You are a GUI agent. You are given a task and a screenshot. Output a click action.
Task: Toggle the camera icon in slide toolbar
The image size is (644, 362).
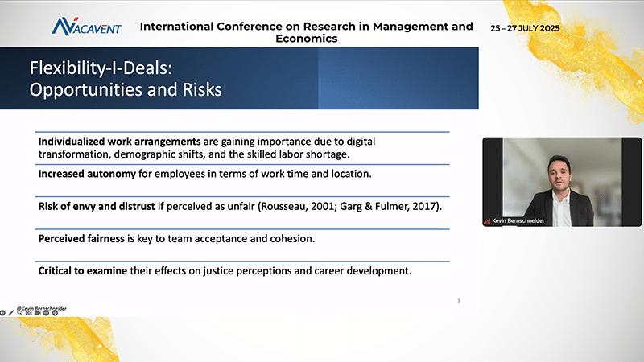click(x=37, y=311)
